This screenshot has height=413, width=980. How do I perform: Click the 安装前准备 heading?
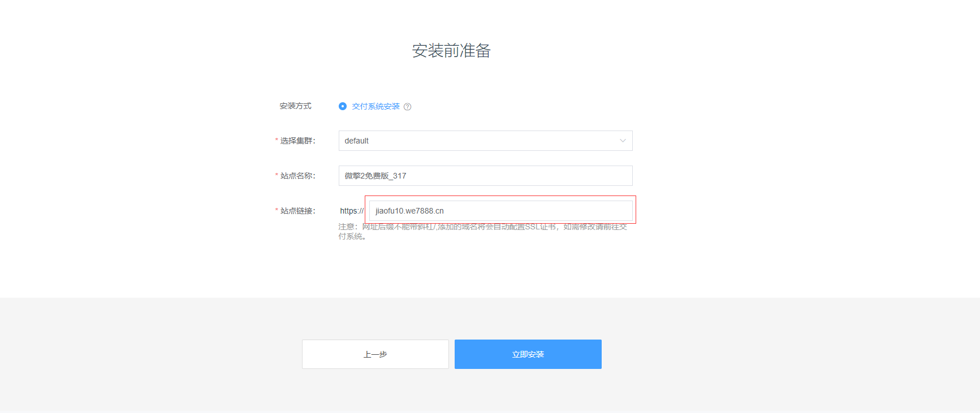click(x=451, y=51)
